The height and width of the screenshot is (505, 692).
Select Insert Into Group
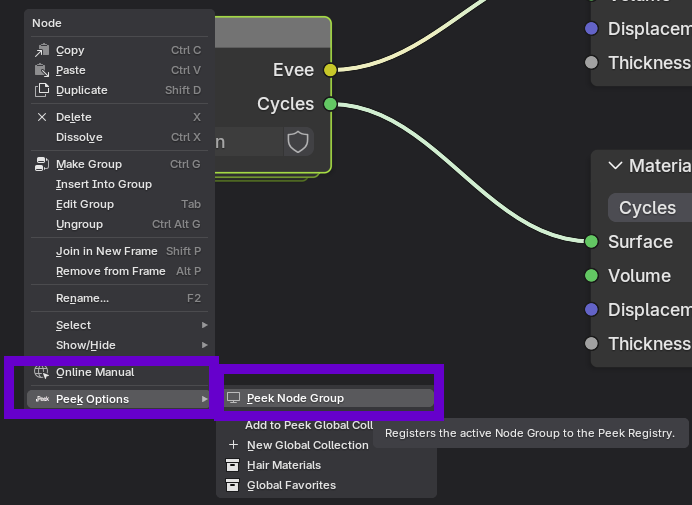coord(118,184)
